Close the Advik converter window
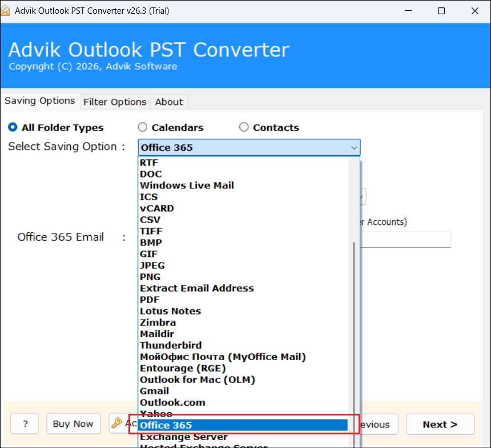The width and height of the screenshot is (491, 448). pyautogui.click(x=474, y=11)
